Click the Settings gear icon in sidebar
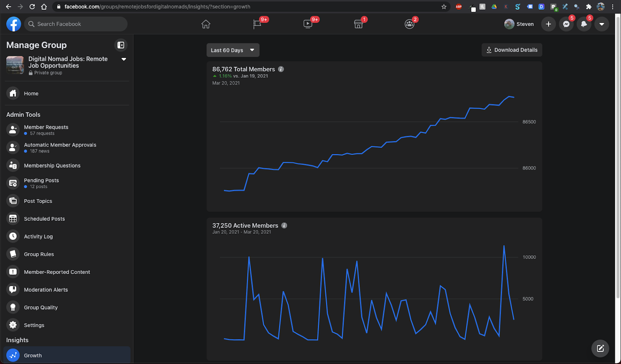Image resolution: width=621 pixels, height=364 pixels. coord(13,325)
